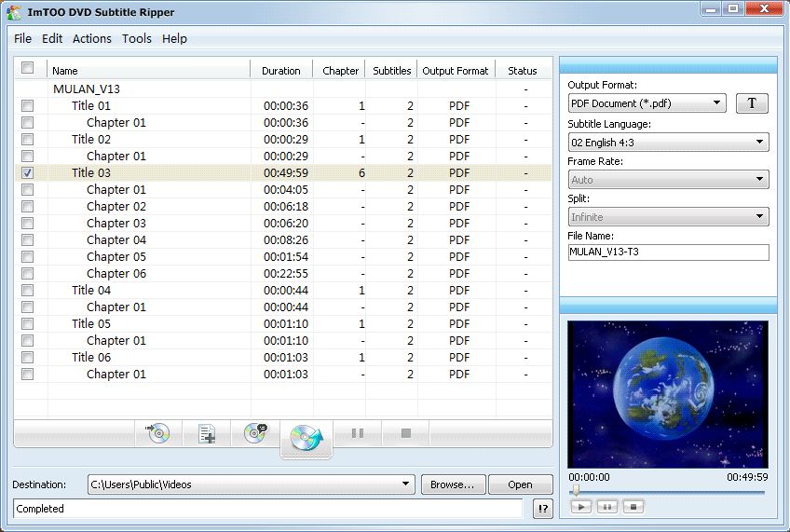The height and width of the screenshot is (532, 790).
Task: Click the Browse... button
Action: point(453,484)
